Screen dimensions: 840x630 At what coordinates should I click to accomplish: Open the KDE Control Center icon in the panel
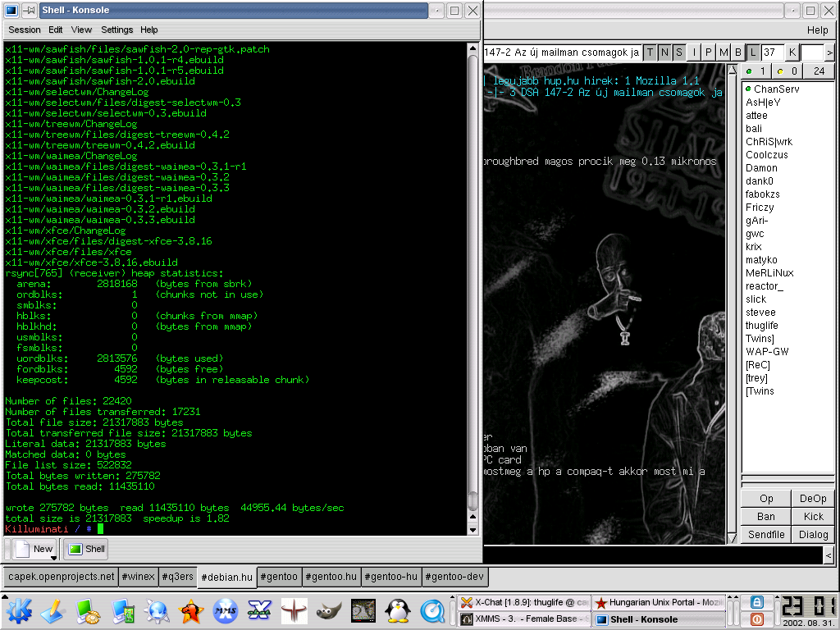point(123,610)
